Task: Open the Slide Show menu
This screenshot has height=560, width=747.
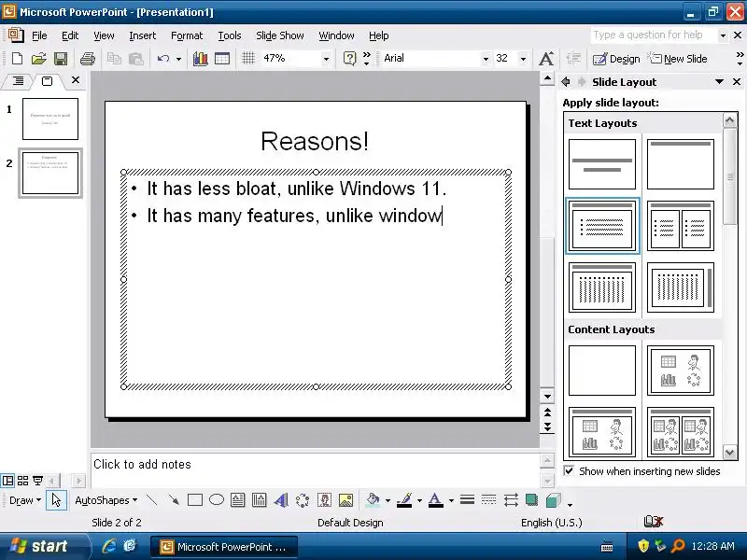Action: 279,35
